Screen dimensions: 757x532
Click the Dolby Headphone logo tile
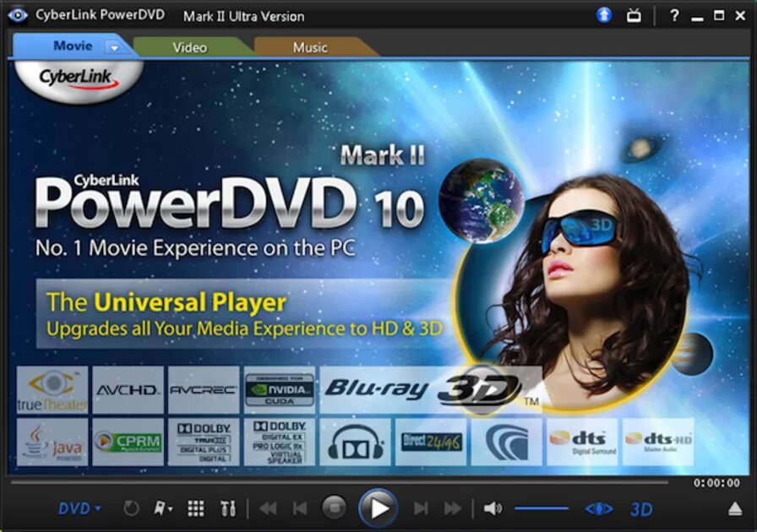[x=356, y=442]
